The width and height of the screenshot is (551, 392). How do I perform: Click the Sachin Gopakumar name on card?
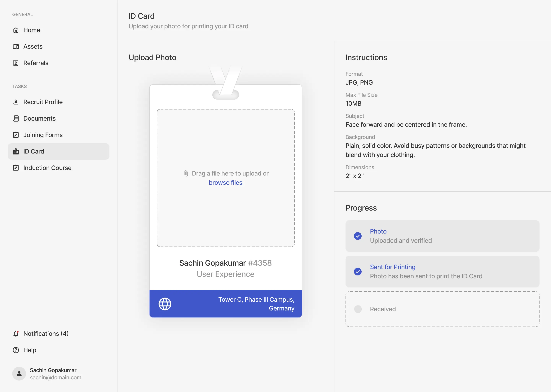(212, 263)
